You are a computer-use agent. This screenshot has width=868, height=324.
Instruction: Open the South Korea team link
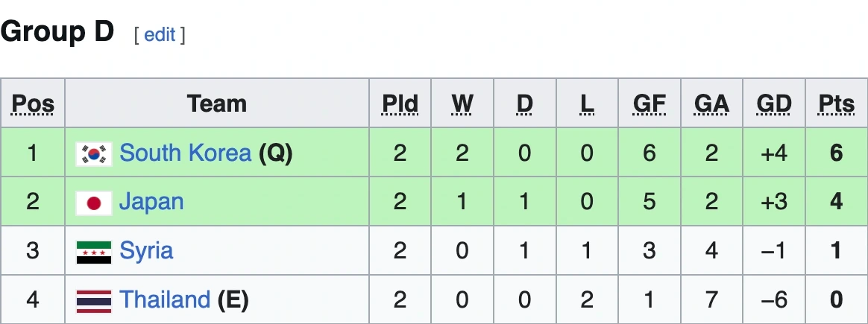pyautogui.click(x=185, y=153)
